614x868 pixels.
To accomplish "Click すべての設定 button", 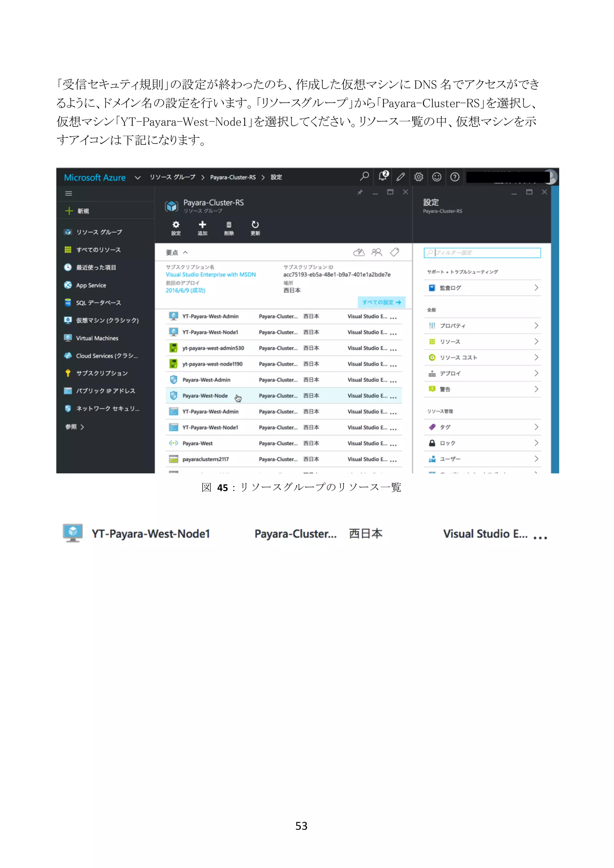I will point(381,302).
